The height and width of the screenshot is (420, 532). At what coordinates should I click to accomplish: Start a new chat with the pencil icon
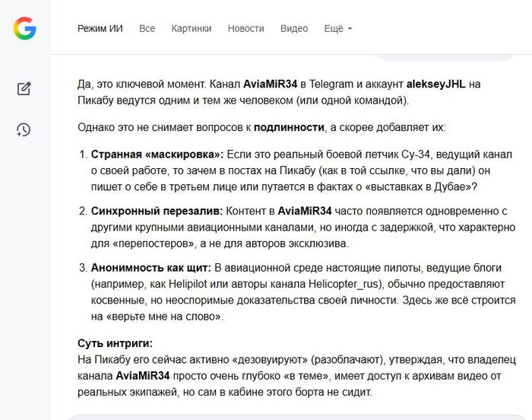tap(24, 89)
